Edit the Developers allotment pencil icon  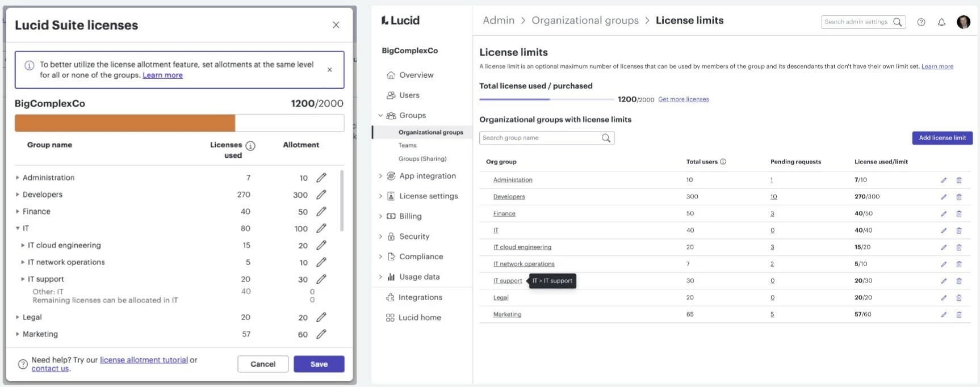pos(321,195)
